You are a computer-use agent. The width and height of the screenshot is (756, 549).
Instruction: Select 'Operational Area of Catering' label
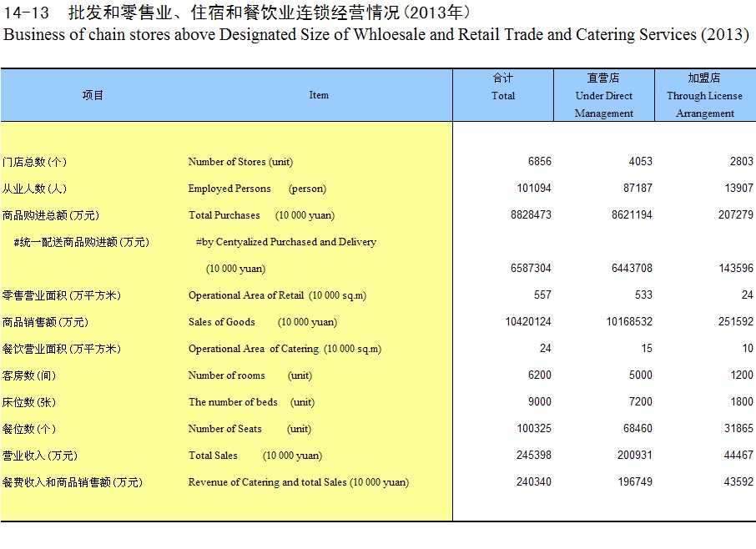pyautogui.click(x=254, y=349)
